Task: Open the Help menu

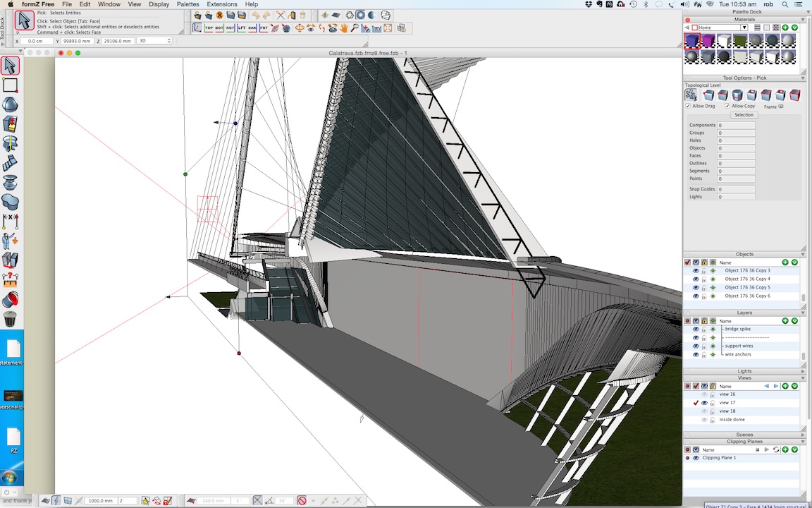Action: [x=252, y=4]
